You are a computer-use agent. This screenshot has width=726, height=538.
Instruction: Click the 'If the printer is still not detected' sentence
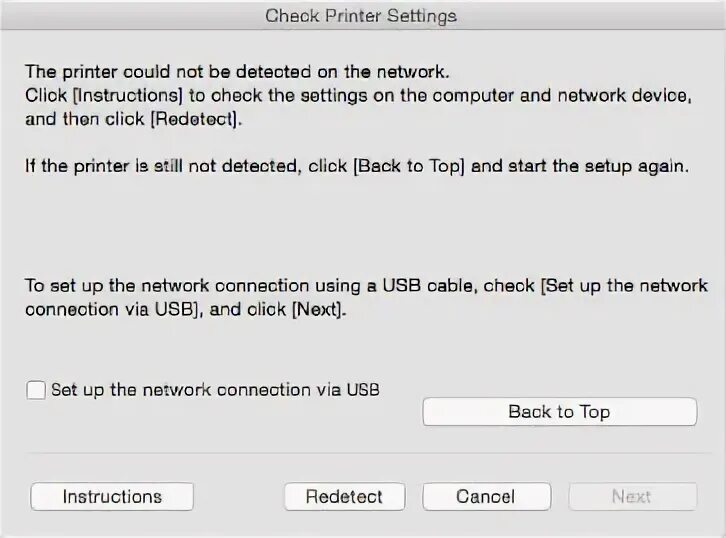[x=357, y=167]
